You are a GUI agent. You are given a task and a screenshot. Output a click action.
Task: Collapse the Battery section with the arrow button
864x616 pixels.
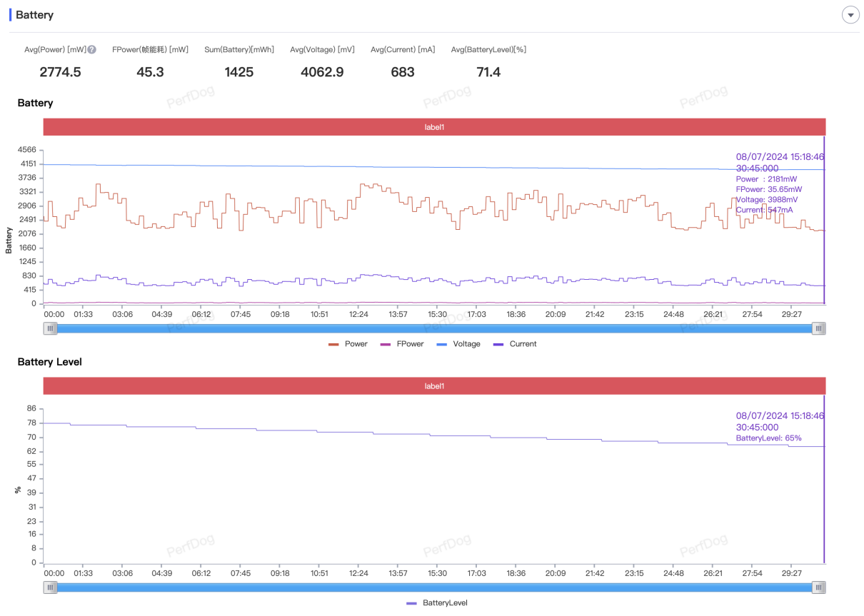[850, 15]
